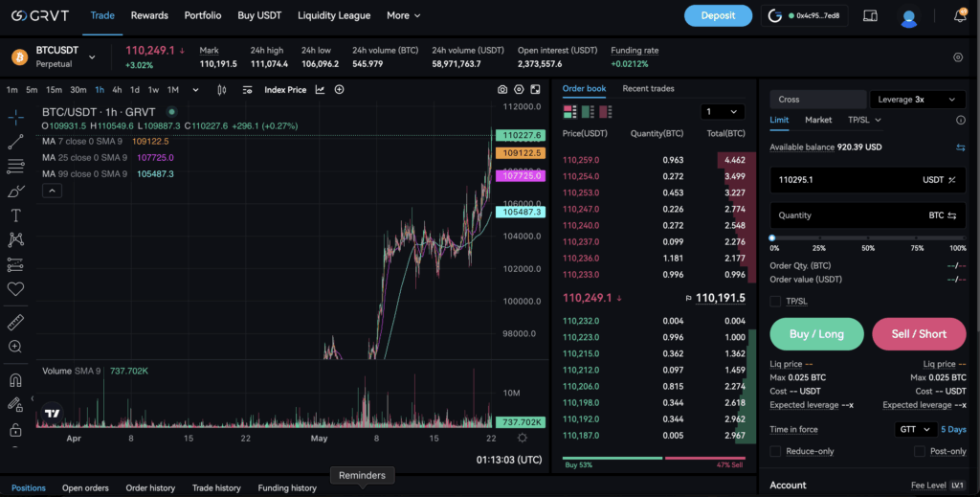
Task: Open the indicators list icon
Action: 248,90
